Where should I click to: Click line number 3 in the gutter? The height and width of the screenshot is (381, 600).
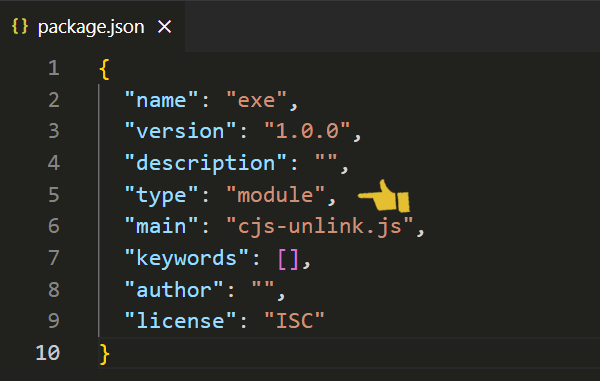coord(54,131)
